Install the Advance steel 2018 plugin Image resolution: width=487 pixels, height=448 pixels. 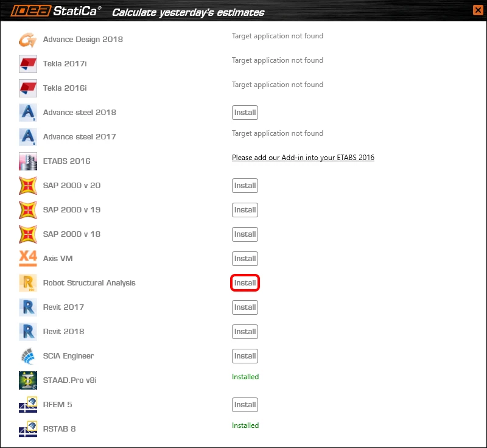pos(245,113)
